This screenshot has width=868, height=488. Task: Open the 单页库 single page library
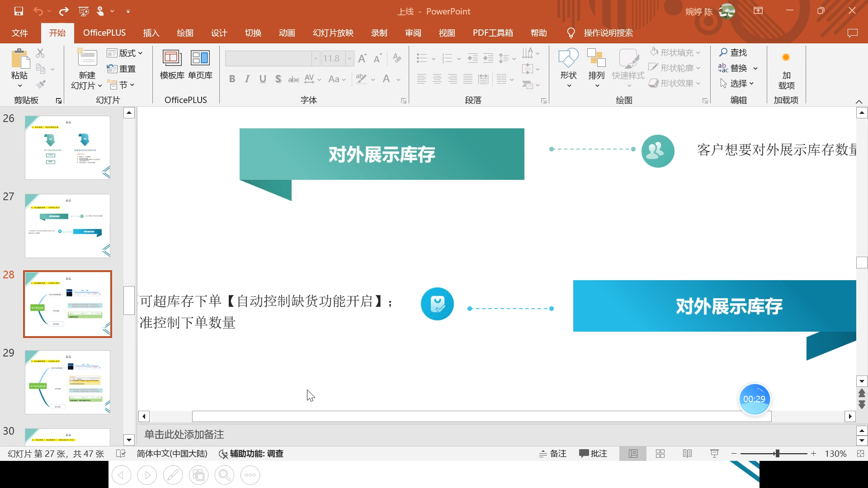[200, 59]
